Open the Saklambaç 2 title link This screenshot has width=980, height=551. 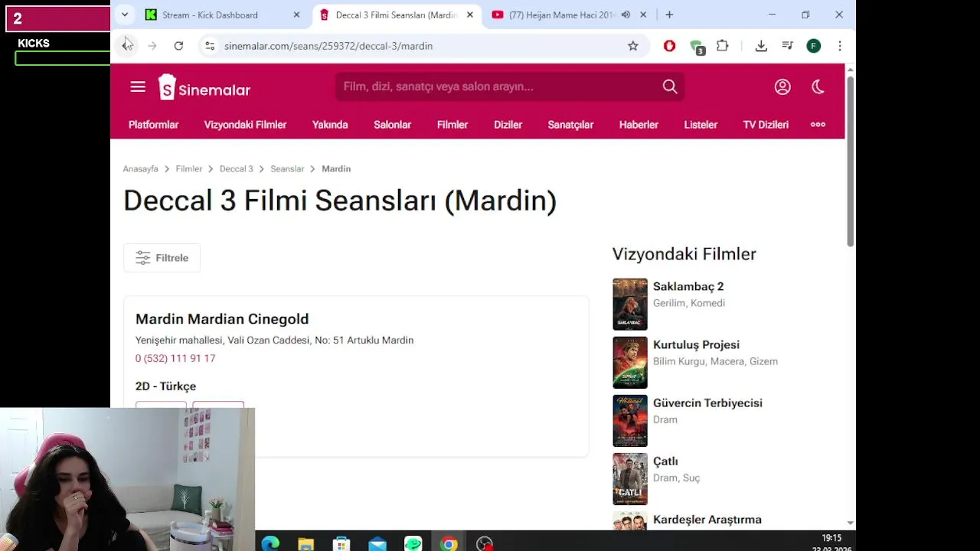688,286
